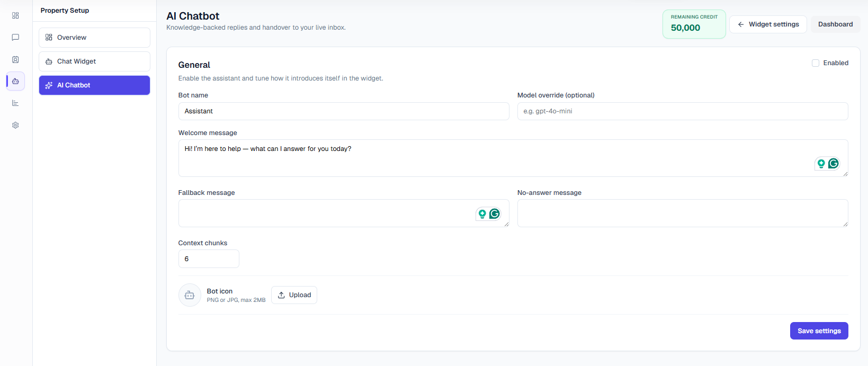Click the green lightbulb icon in Fallback message box
This screenshot has height=366, width=868.
(x=482, y=213)
